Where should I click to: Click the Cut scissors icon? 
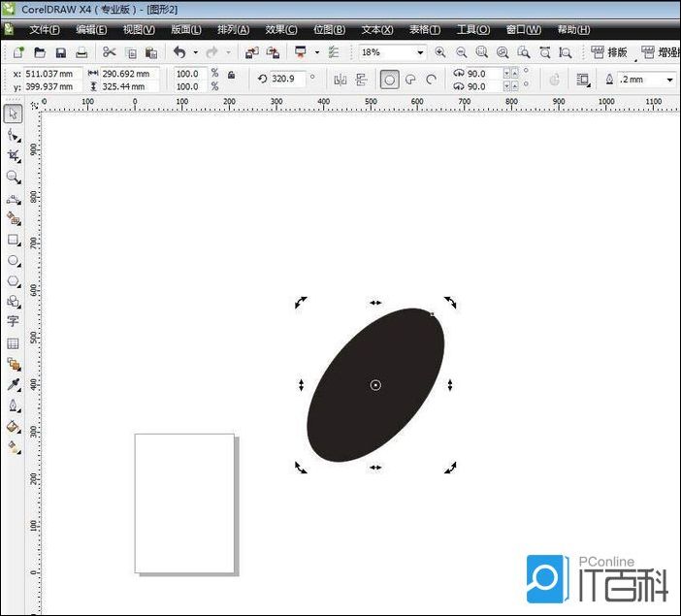click(x=109, y=52)
